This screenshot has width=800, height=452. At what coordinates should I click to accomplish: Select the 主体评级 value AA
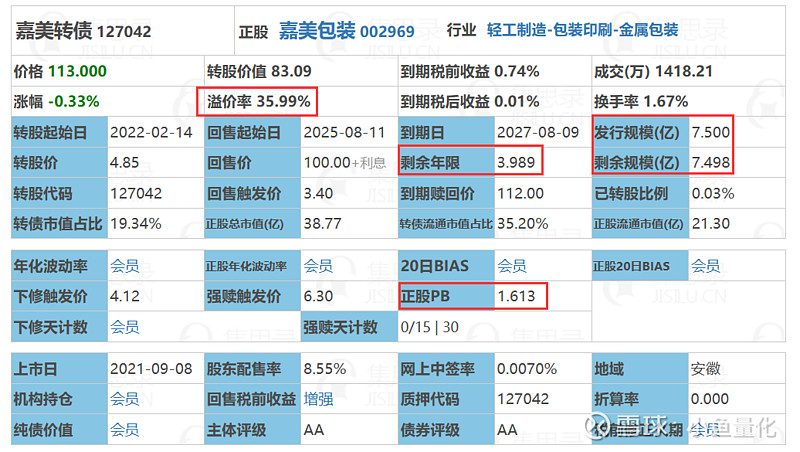[314, 430]
